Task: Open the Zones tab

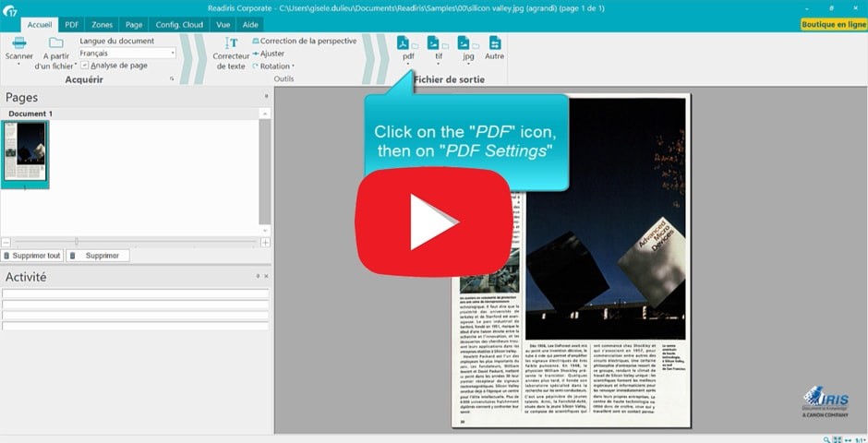Action: pyautogui.click(x=102, y=25)
